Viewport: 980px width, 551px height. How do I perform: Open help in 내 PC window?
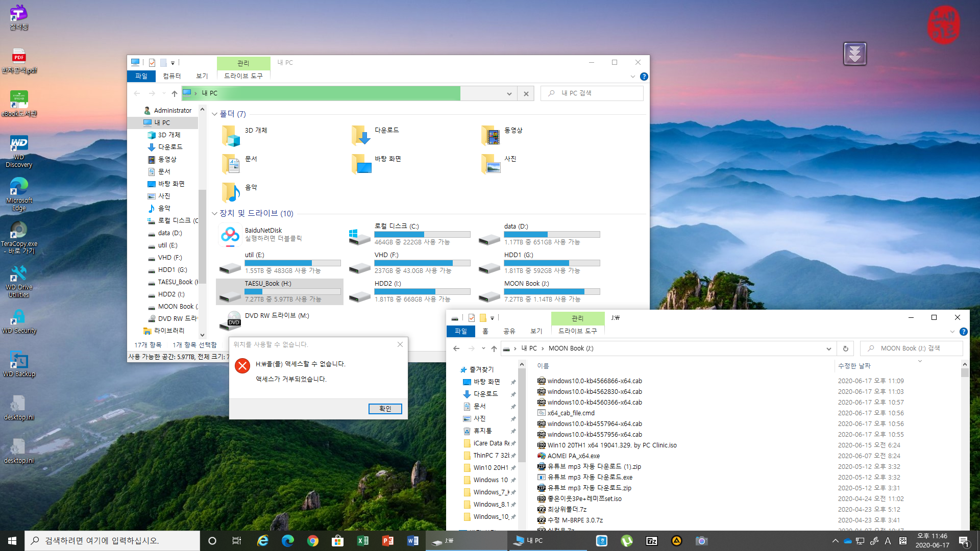click(x=644, y=77)
